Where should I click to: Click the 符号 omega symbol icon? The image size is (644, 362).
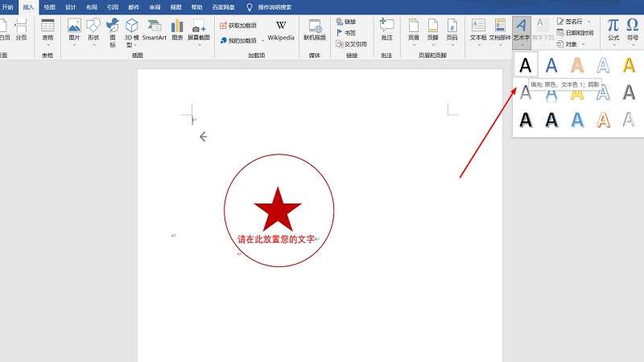click(x=632, y=28)
